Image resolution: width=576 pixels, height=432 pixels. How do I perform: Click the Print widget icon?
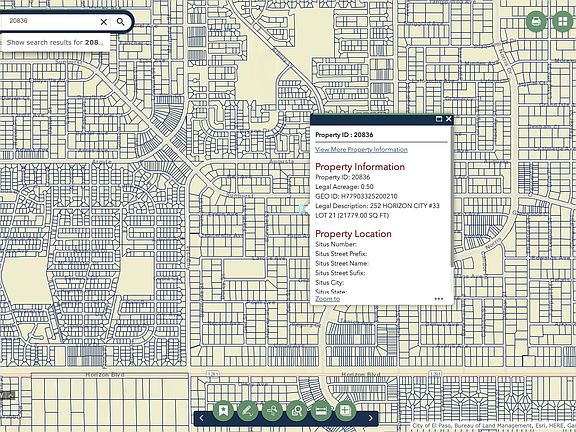pos(536,21)
